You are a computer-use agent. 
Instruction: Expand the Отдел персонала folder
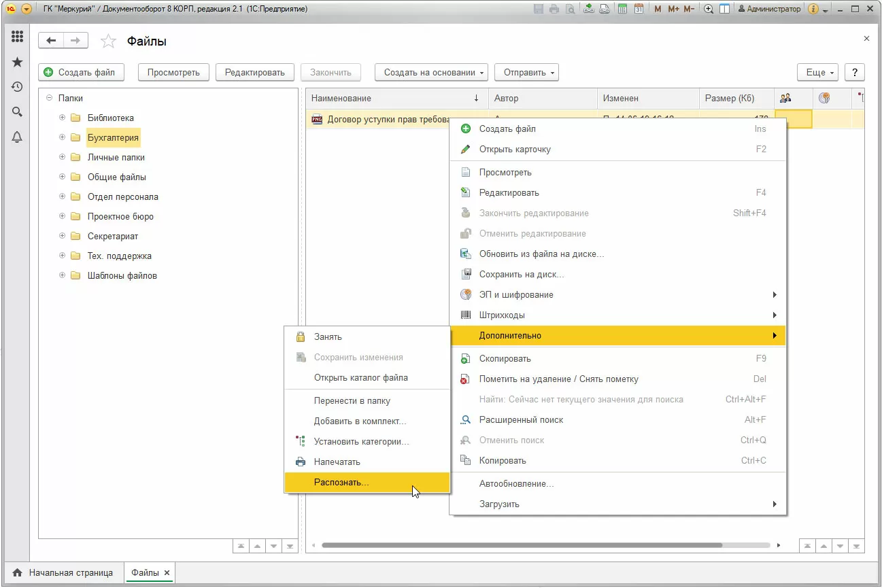(x=63, y=196)
